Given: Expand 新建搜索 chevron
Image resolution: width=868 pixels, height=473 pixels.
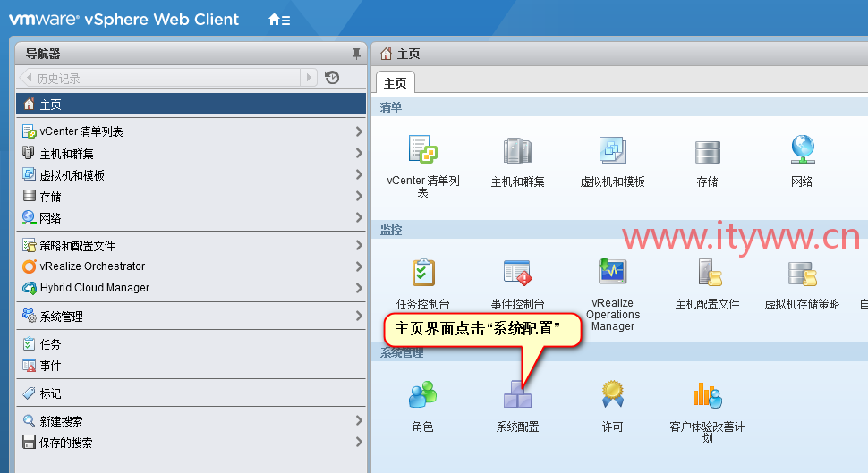Looking at the screenshot, I should [x=359, y=420].
